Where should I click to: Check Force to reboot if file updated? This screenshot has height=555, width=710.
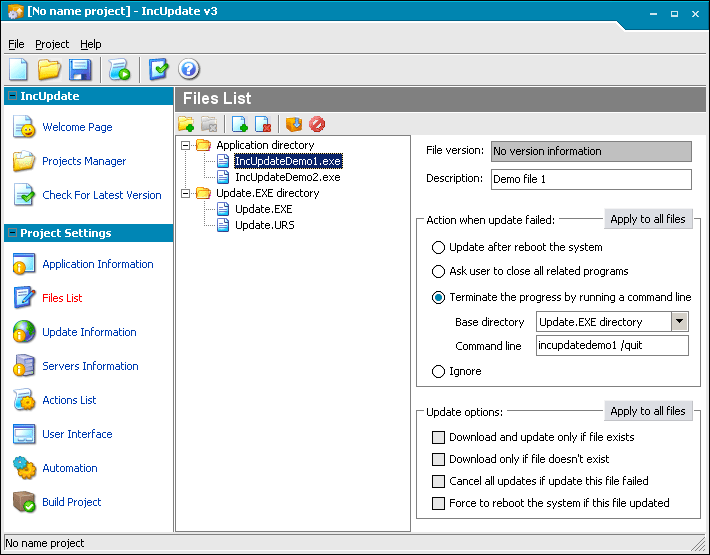(438, 503)
